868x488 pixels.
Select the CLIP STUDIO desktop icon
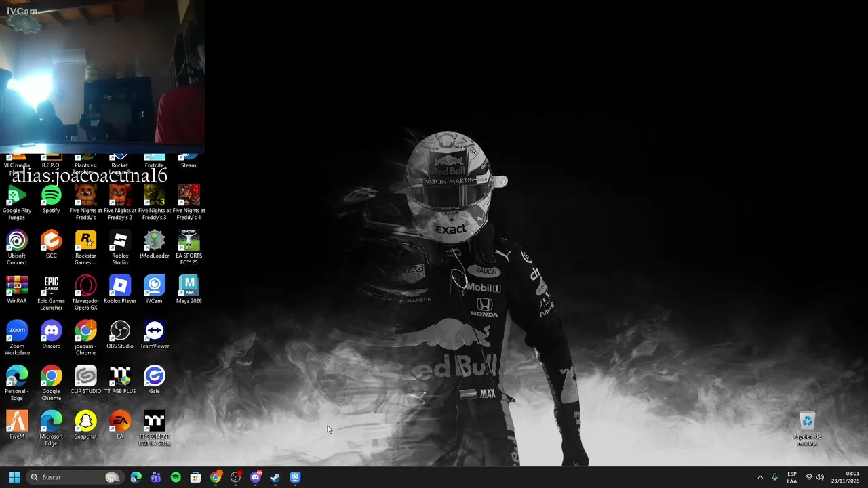click(85, 380)
